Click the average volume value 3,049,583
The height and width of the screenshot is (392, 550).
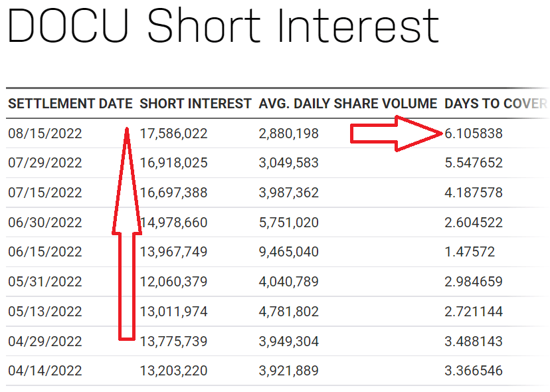(x=289, y=163)
